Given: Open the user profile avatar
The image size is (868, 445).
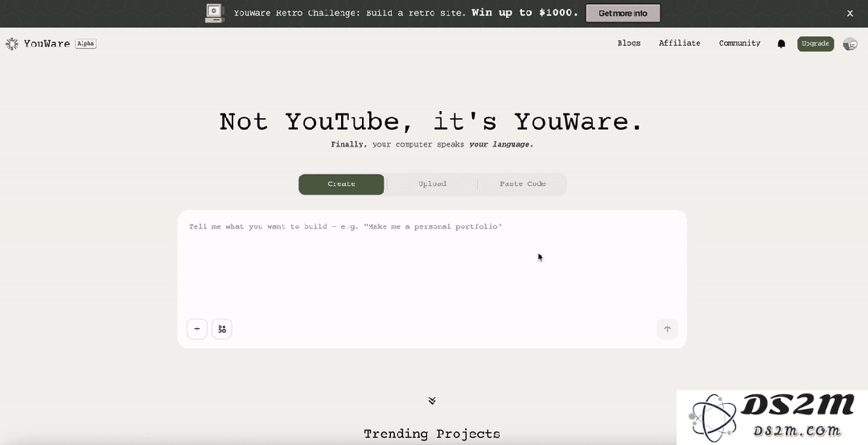Looking at the screenshot, I should [x=849, y=43].
